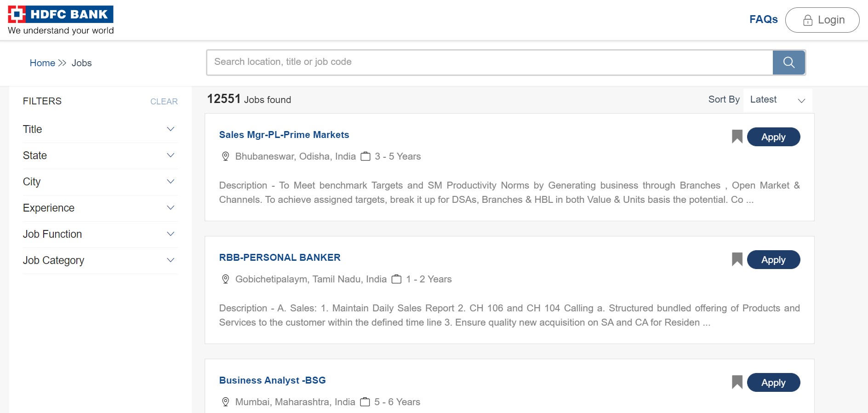The height and width of the screenshot is (413, 868).
Task: Bookmark the Sales Mgr-PL-Prime Markets job
Action: pos(737,137)
